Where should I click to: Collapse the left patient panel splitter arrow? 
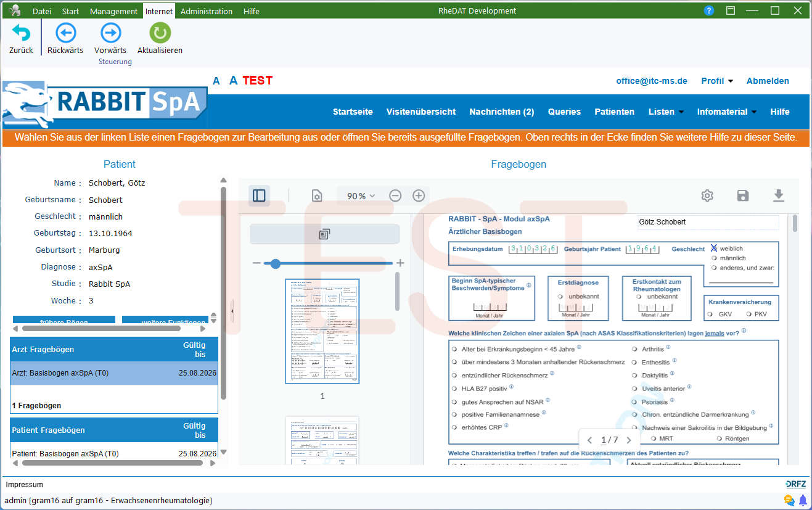(x=232, y=311)
